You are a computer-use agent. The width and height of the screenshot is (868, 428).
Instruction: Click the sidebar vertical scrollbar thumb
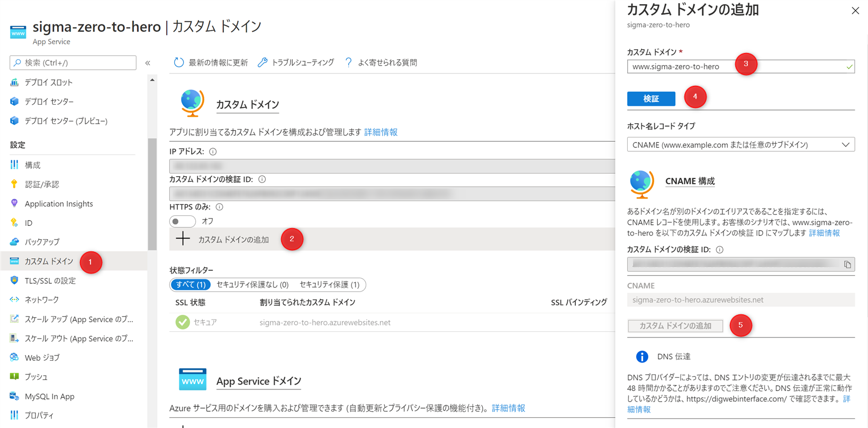152,194
